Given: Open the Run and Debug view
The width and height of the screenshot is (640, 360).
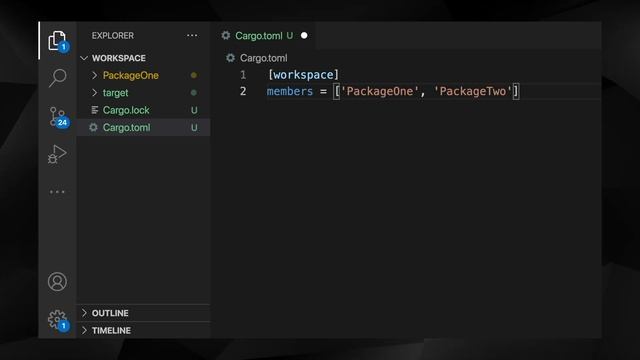Looking at the screenshot, I should [57, 155].
